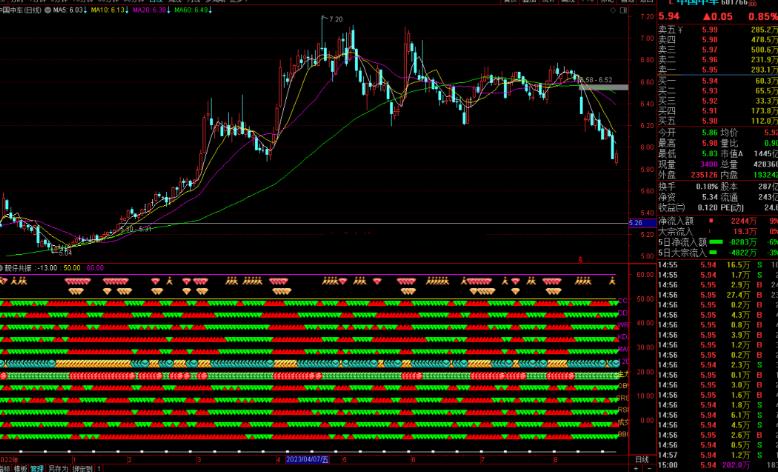
Task: Click the 今开 value 5.86
Action: tap(710, 133)
